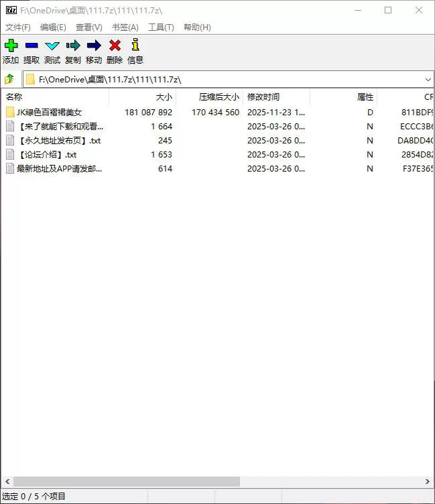This screenshot has height=504, width=435.
Task: Click the Move (移动) blue arrow icon
Action: [94, 46]
